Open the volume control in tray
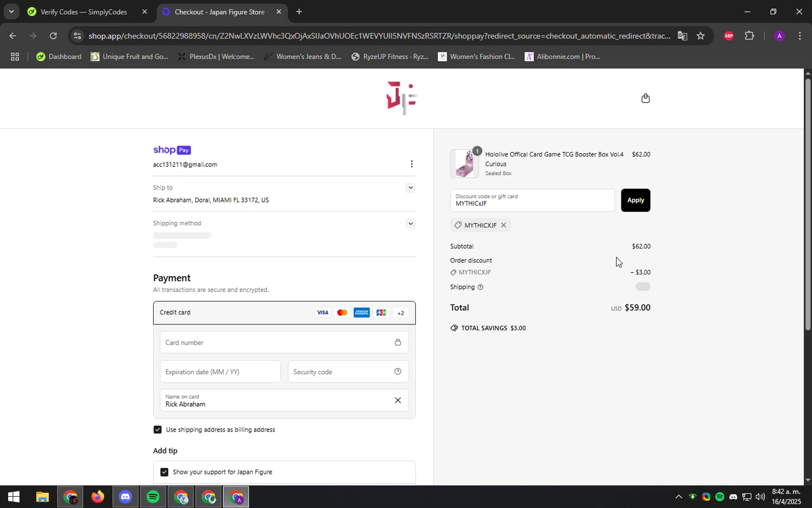Image resolution: width=812 pixels, height=508 pixels. coord(760,497)
